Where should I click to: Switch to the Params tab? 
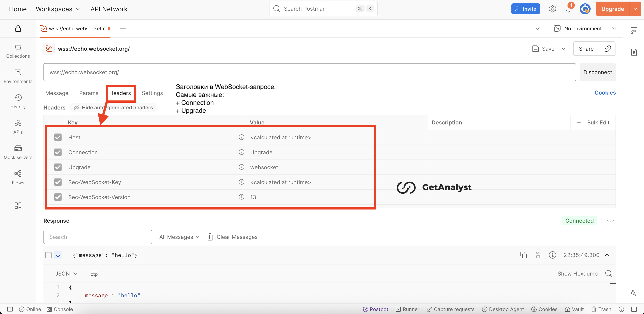tap(89, 93)
